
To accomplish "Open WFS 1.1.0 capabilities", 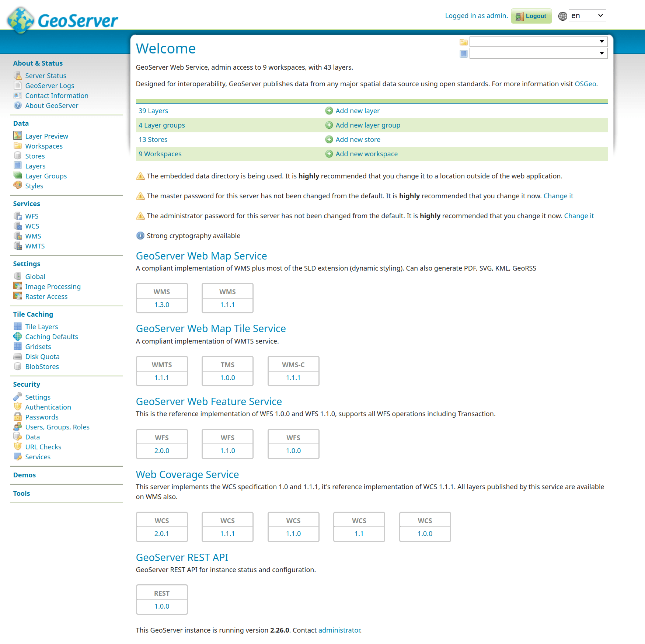I will pyautogui.click(x=227, y=450).
